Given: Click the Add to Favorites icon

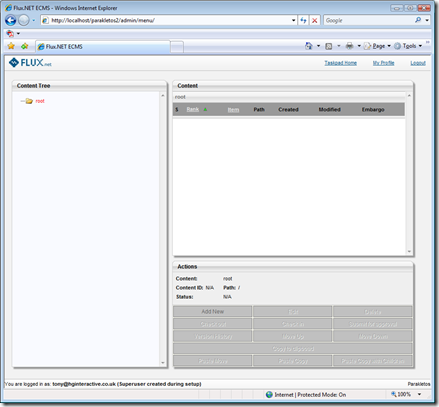Looking at the screenshot, I should point(24,46).
